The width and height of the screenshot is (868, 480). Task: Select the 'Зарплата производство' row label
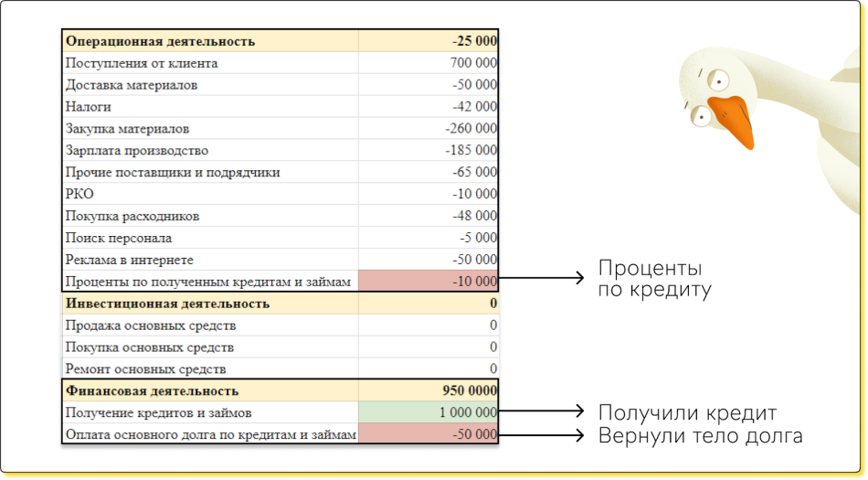point(137,151)
